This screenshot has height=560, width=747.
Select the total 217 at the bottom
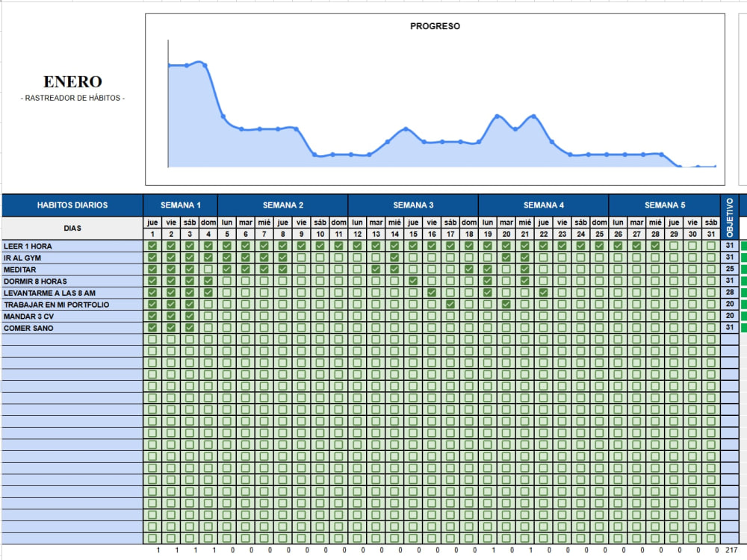(731, 550)
